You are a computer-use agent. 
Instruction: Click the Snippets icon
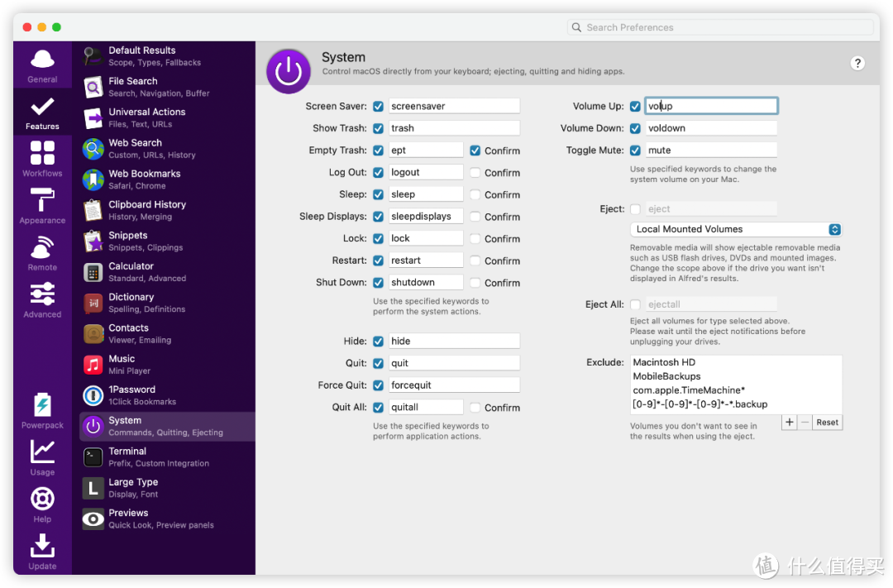pyautogui.click(x=93, y=241)
